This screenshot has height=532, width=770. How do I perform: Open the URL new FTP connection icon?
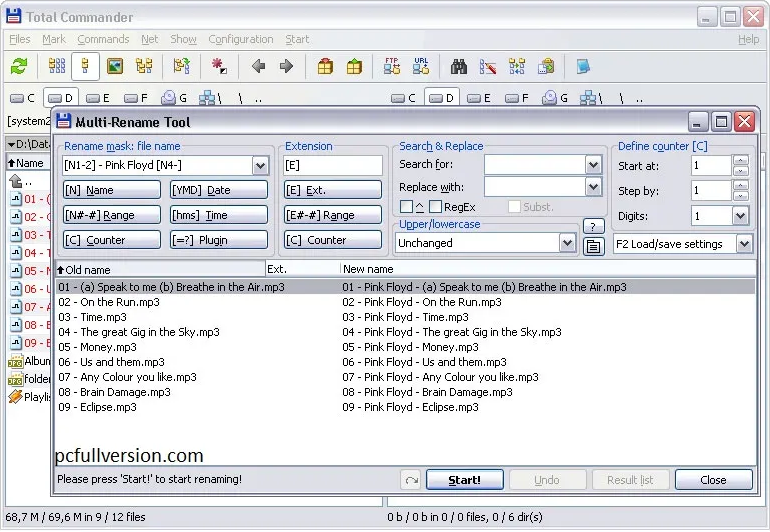click(421, 66)
